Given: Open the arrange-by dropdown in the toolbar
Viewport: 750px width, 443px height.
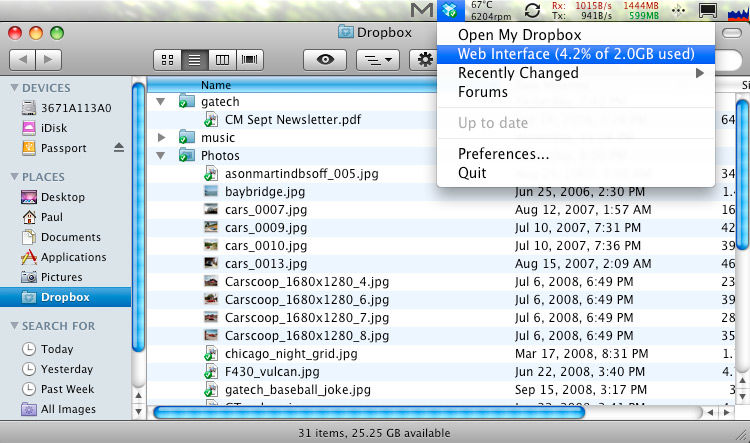Looking at the screenshot, I should point(378,60).
